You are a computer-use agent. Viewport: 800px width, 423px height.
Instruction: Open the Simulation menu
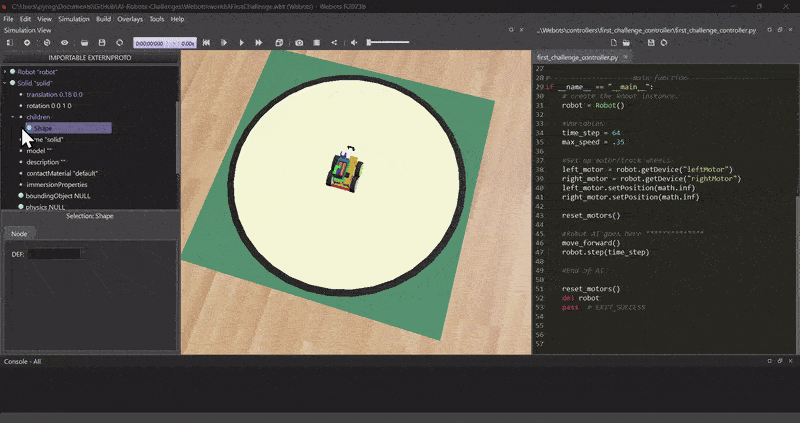73,19
